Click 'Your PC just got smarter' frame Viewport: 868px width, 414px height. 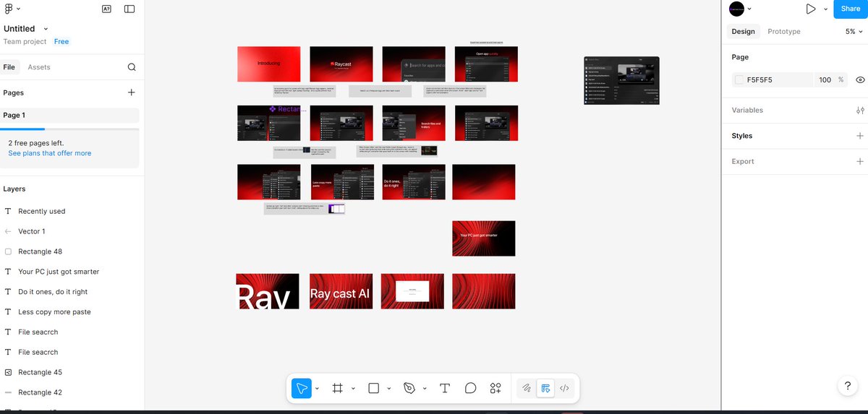pos(484,238)
